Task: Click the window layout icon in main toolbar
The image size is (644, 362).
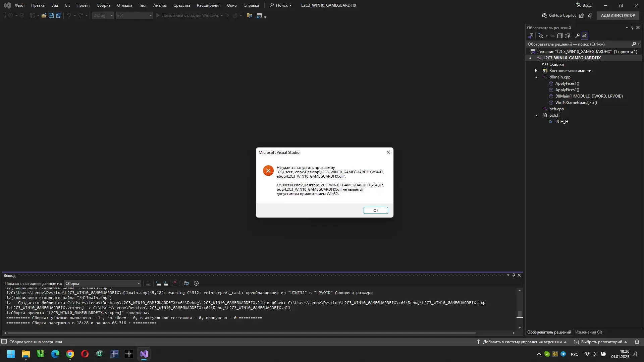Action: [259, 15]
